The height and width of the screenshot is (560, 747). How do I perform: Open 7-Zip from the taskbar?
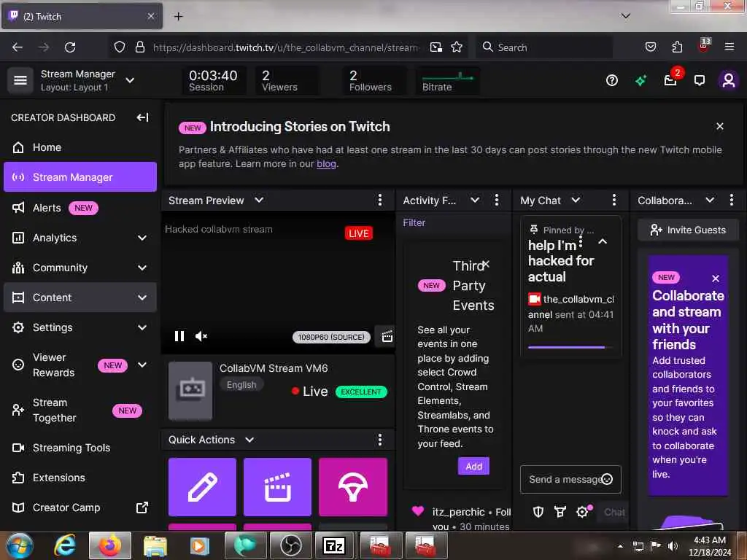coord(334,545)
